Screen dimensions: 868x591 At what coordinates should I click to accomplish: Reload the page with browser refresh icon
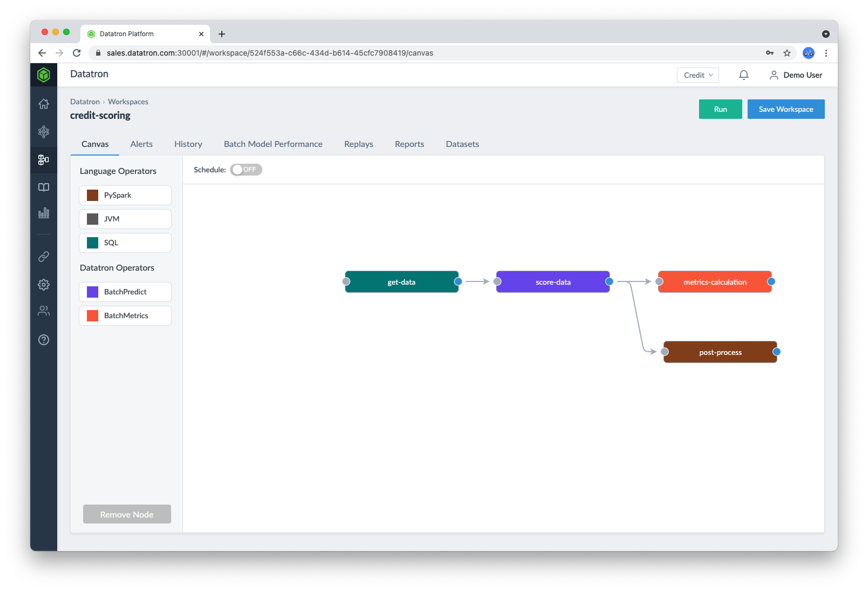(x=77, y=53)
